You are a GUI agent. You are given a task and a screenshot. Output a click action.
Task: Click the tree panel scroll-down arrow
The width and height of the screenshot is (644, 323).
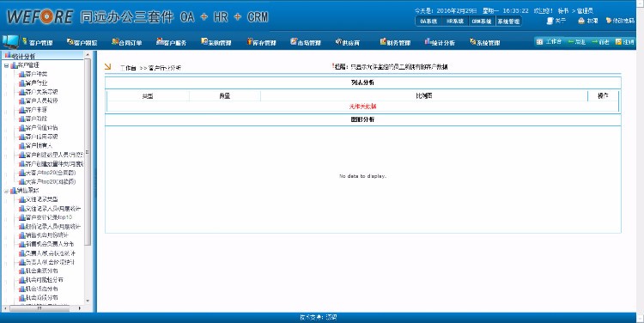click(x=87, y=302)
